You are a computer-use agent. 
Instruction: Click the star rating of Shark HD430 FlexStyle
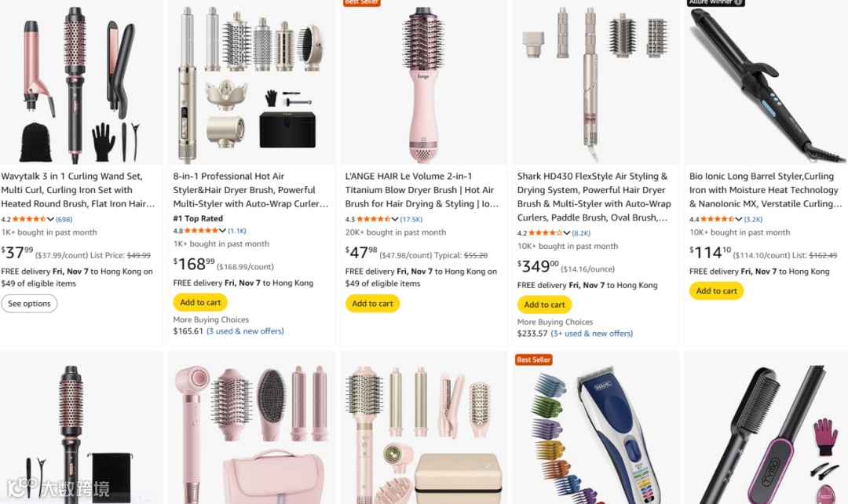coord(545,233)
